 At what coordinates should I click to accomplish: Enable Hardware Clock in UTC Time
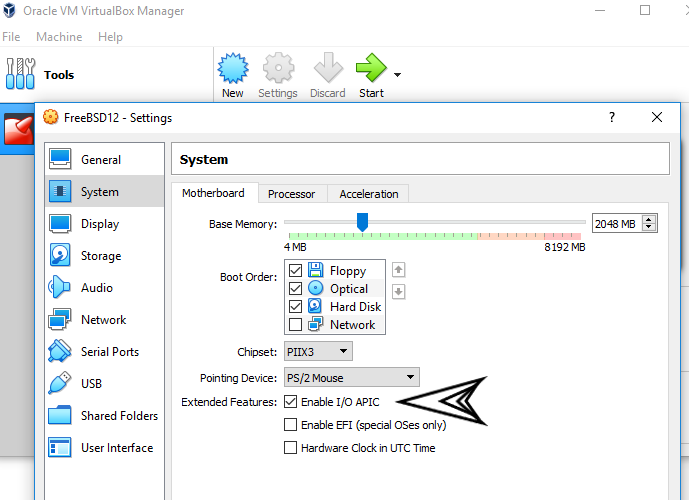point(290,447)
